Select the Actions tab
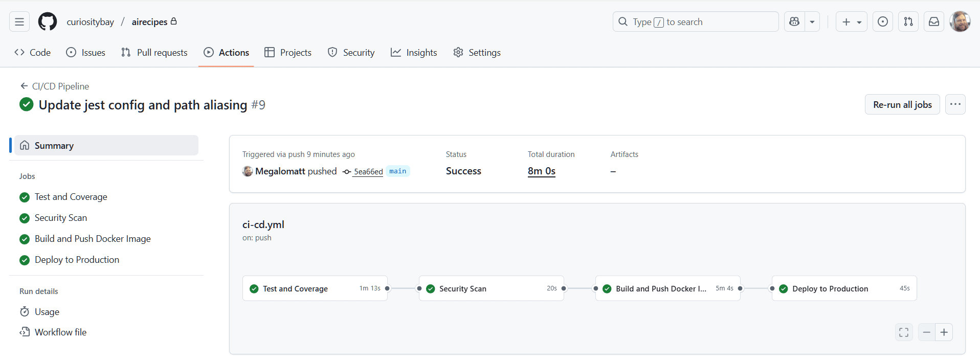Screen dimensions: 980x361 (x=226, y=53)
